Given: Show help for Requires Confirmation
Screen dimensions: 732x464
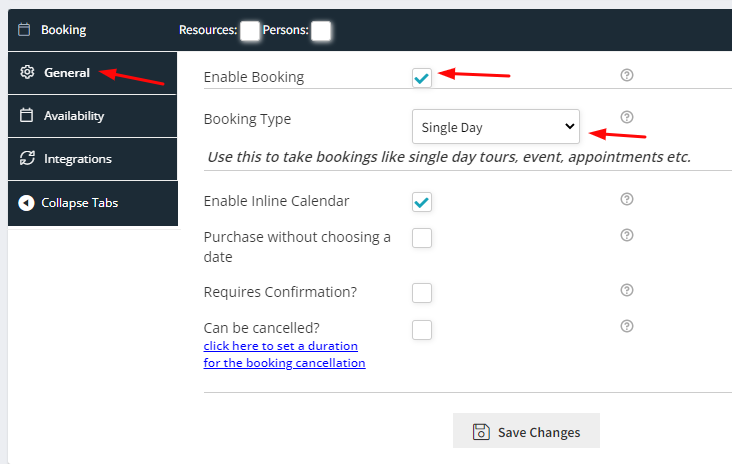Looking at the screenshot, I should point(626,290).
